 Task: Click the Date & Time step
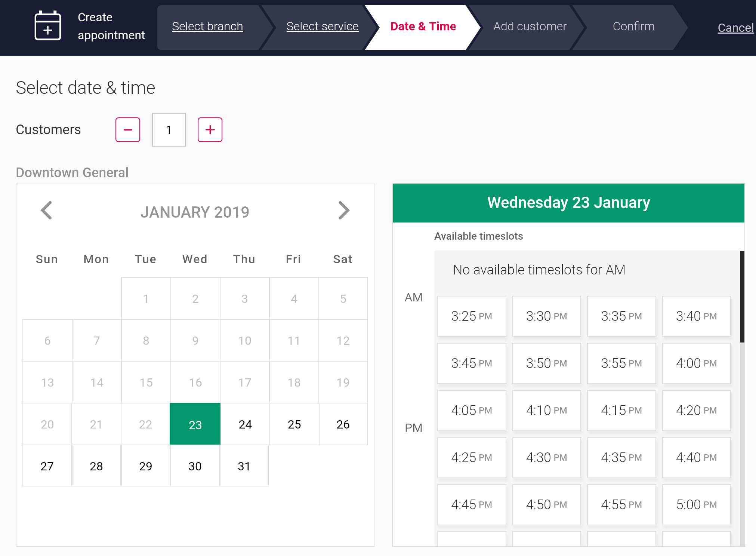coord(423,27)
